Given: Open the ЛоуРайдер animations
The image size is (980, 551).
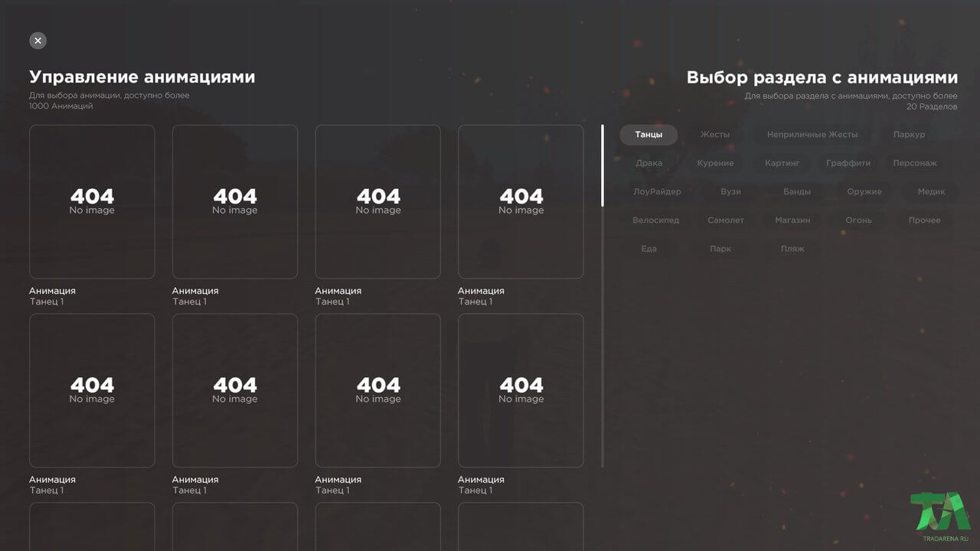Looking at the screenshot, I should point(657,191).
